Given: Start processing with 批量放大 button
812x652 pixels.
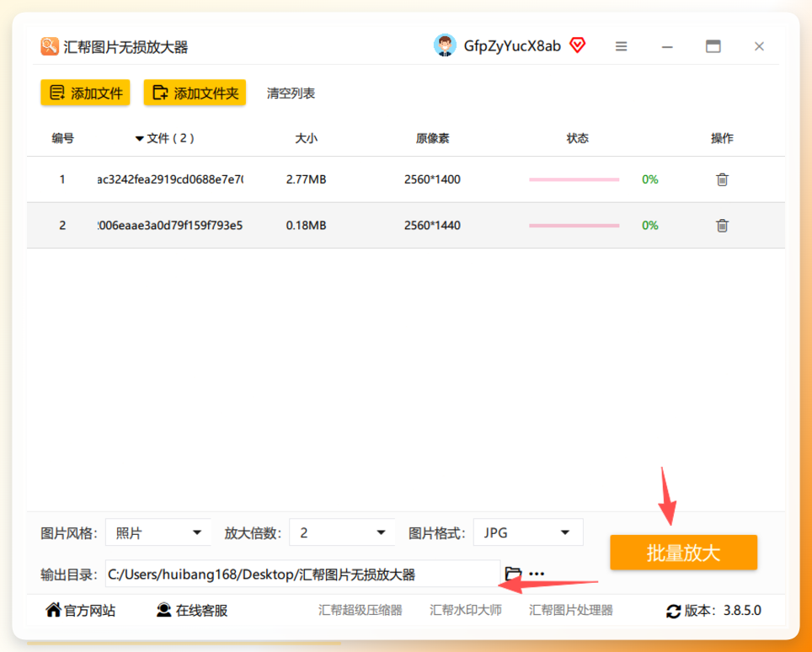Looking at the screenshot, I should [684, 553].
